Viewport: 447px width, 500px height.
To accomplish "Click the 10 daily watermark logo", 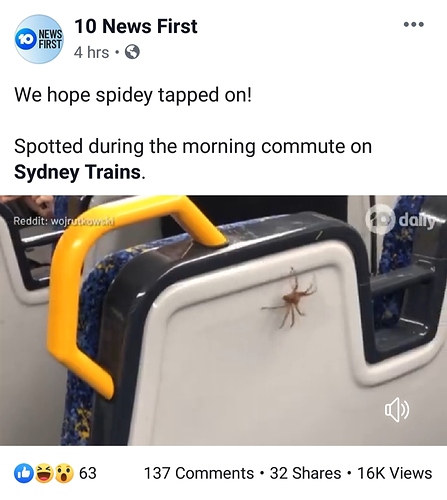I will [x=400, y=219].
